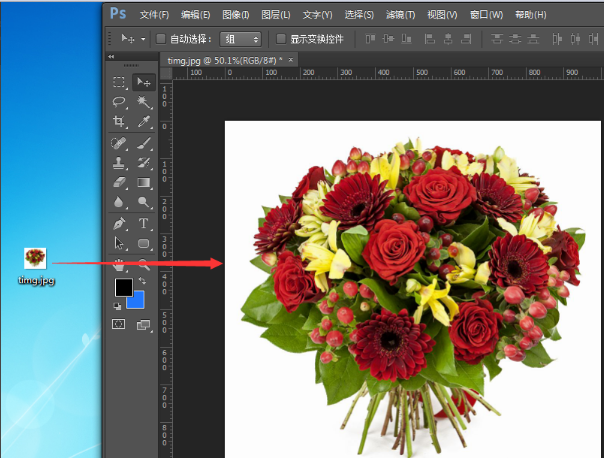
Task: Select the Pen tool
Action: pos(119,224)
